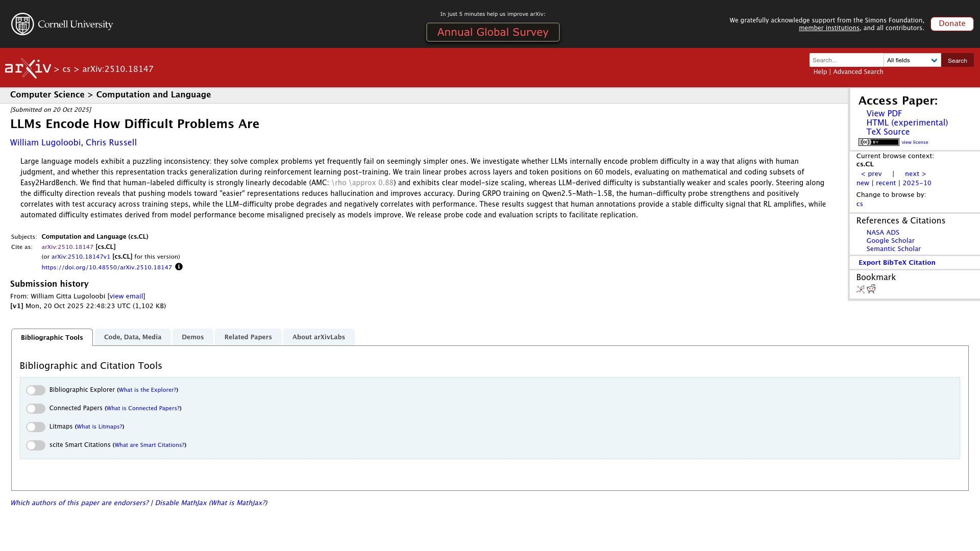Viewport: 980px width, 551px height.
Task: Enable the Connected Papers toggle
Action: [36, 409]
